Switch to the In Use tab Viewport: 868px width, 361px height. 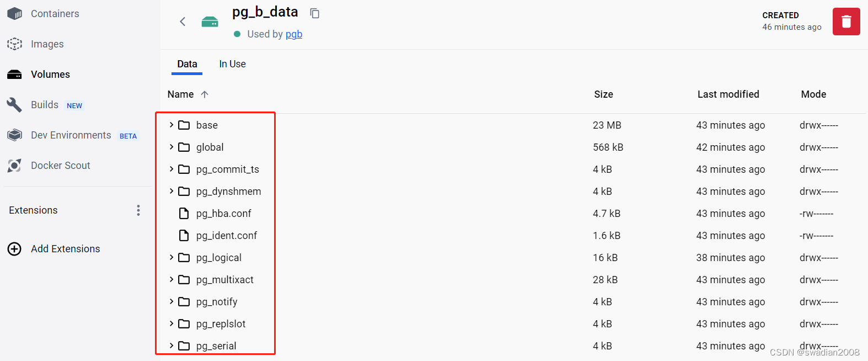coord(232,64)
